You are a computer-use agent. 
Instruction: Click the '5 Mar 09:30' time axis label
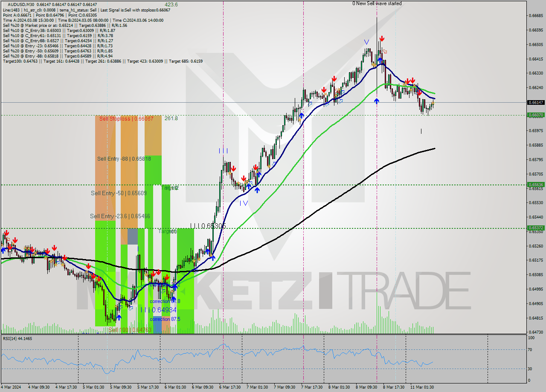120,387
